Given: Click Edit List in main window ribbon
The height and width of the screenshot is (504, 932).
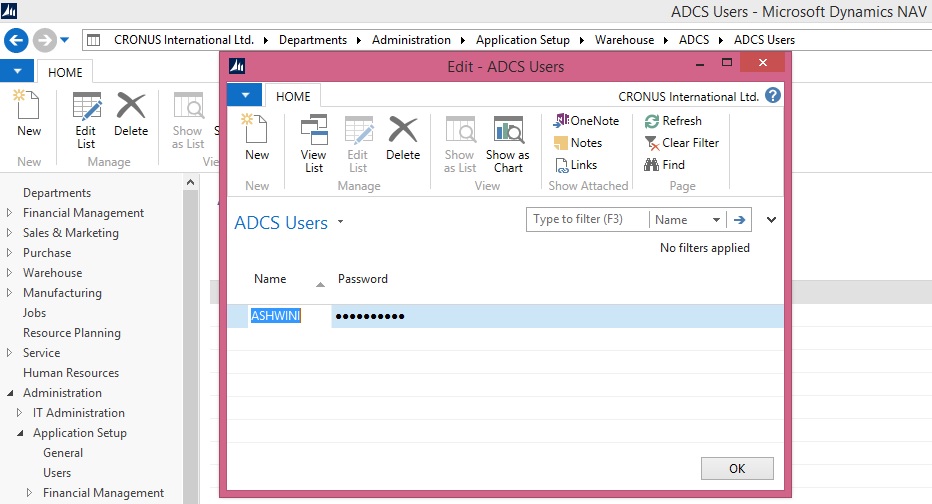Looking at the screenshot, I should pos(86,120).
